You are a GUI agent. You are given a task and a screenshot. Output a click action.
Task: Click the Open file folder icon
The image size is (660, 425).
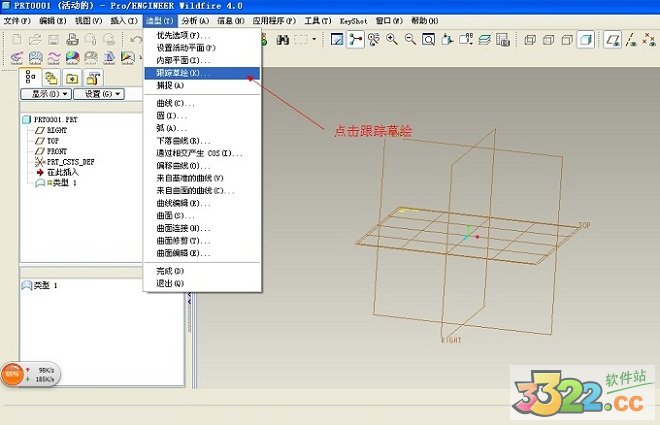point(35,40)
